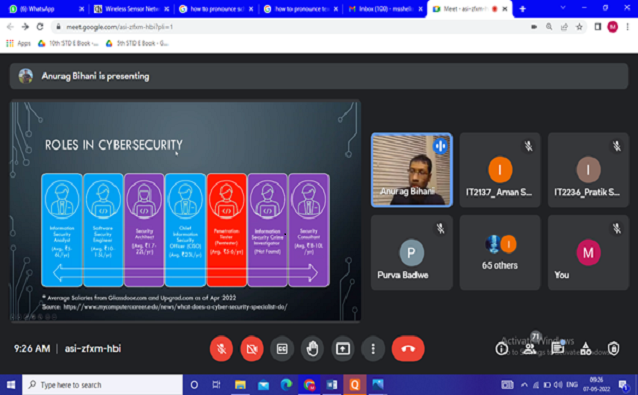Expand hidden system tray icons arrow
The image size is (638, 395).
tap(524, 384)
